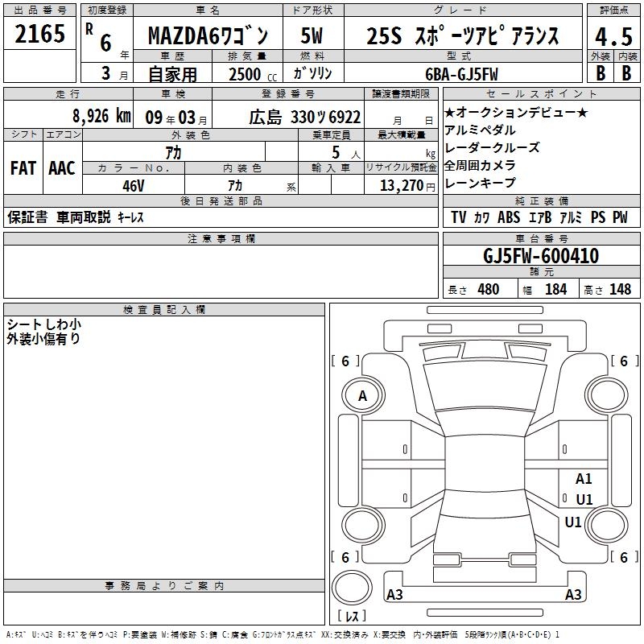Viewport: 644px width, 644px height.
Task: Click equipment item TV
Action: click(459, 217)
